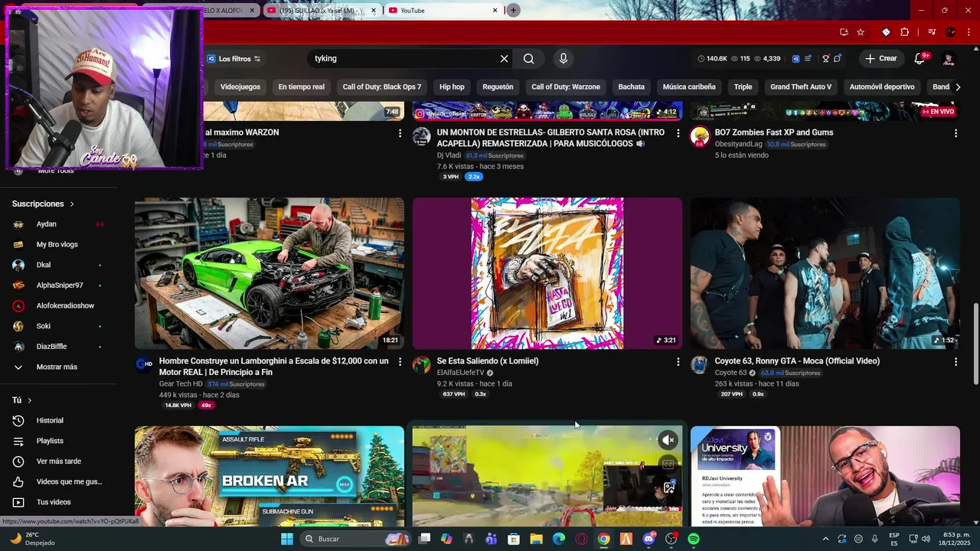This screenshot has height=551, width=980.
Task: Open the Chrome three-dot menu
Action: pyautogui.click(x=969, y=32)
